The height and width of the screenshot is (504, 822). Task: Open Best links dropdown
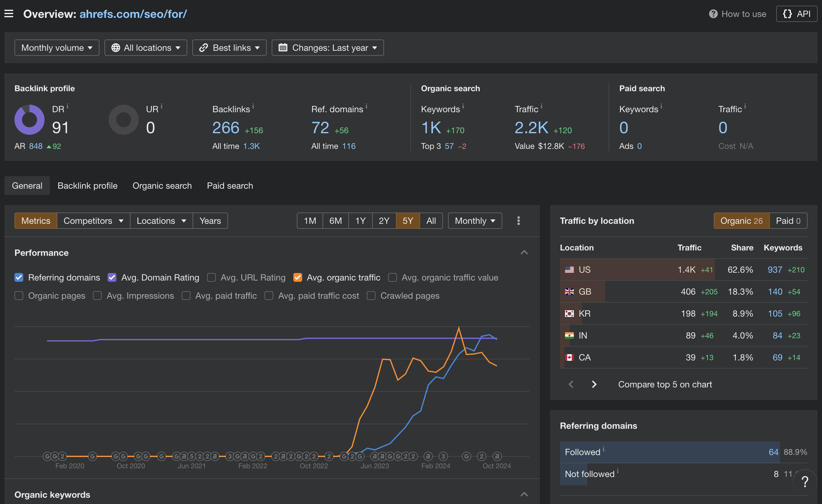click(x=229, y=48)
